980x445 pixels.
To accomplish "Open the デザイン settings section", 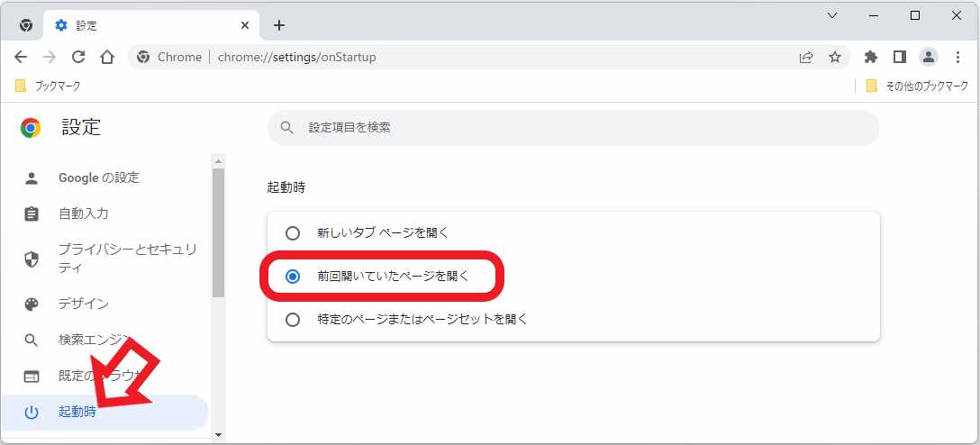I will [84, 304].
